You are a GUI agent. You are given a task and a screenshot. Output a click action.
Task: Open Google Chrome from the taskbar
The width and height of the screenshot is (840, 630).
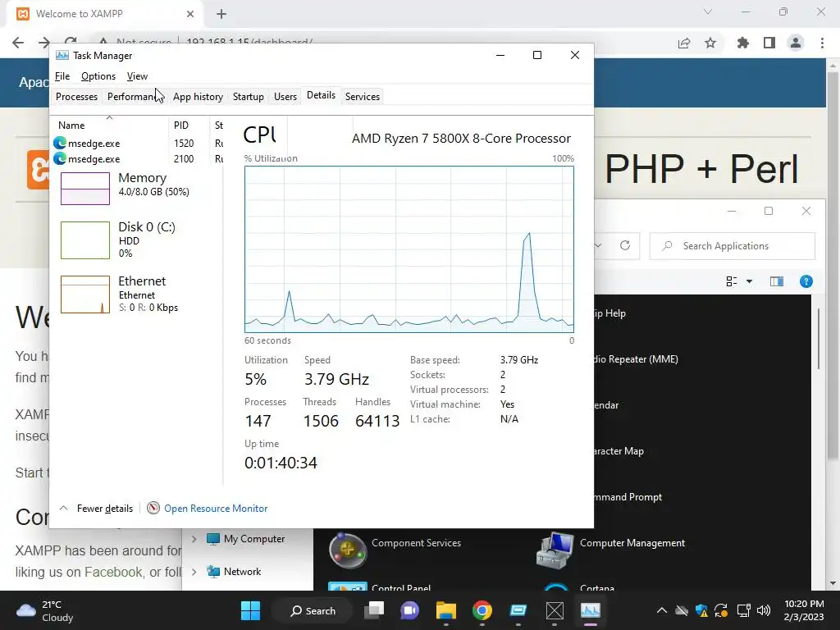[482, 610]
